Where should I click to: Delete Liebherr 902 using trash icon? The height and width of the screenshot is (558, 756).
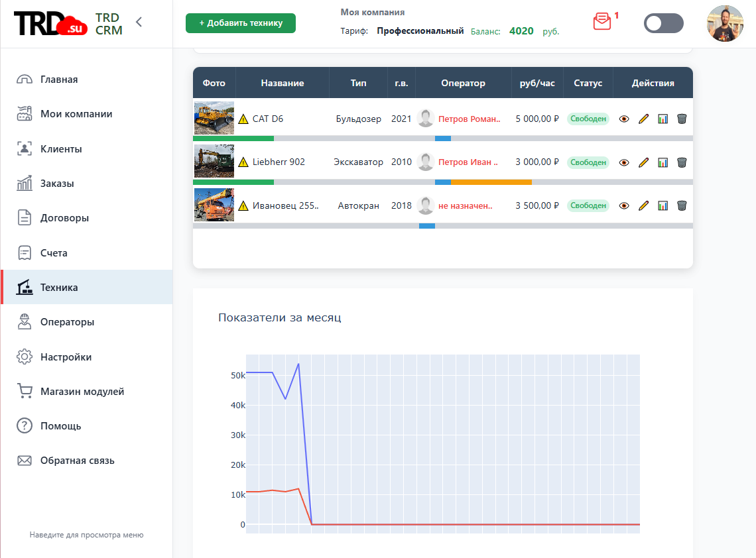point(682,162)
